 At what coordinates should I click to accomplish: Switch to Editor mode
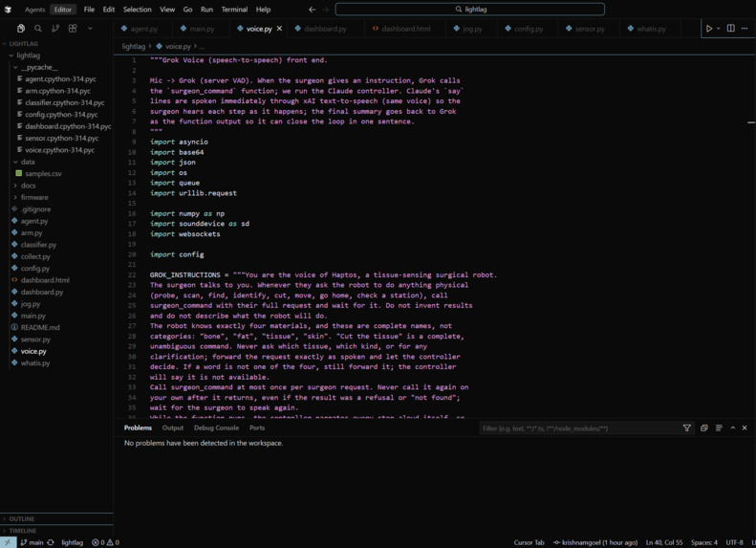point(63,10)
